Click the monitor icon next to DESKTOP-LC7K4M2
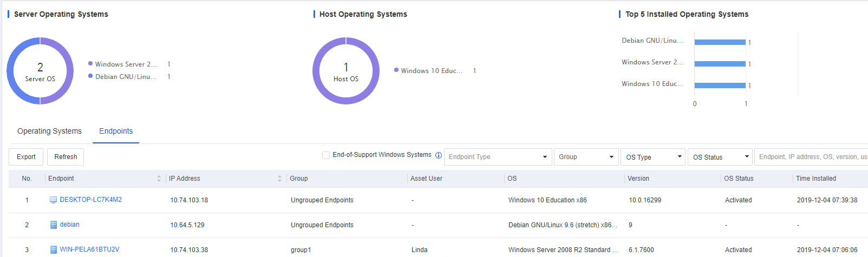 pos(53,200)
